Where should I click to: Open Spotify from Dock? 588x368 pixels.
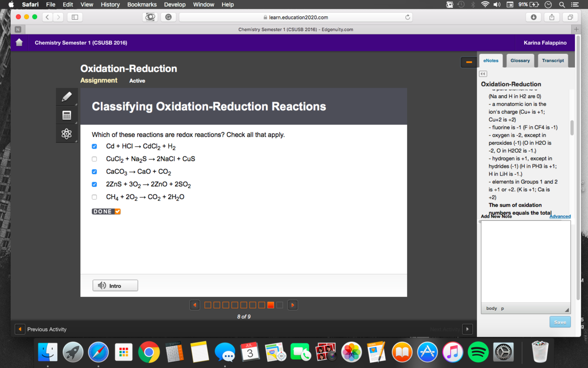478,352
